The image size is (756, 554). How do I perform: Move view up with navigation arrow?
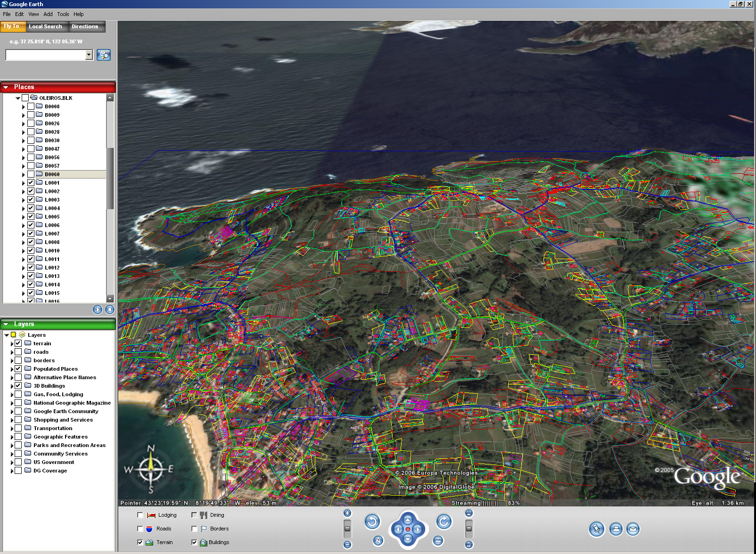point(408,519)
